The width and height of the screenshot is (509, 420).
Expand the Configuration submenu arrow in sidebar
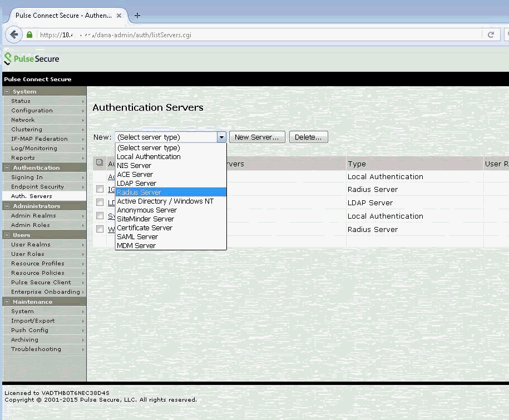[83, 111]
